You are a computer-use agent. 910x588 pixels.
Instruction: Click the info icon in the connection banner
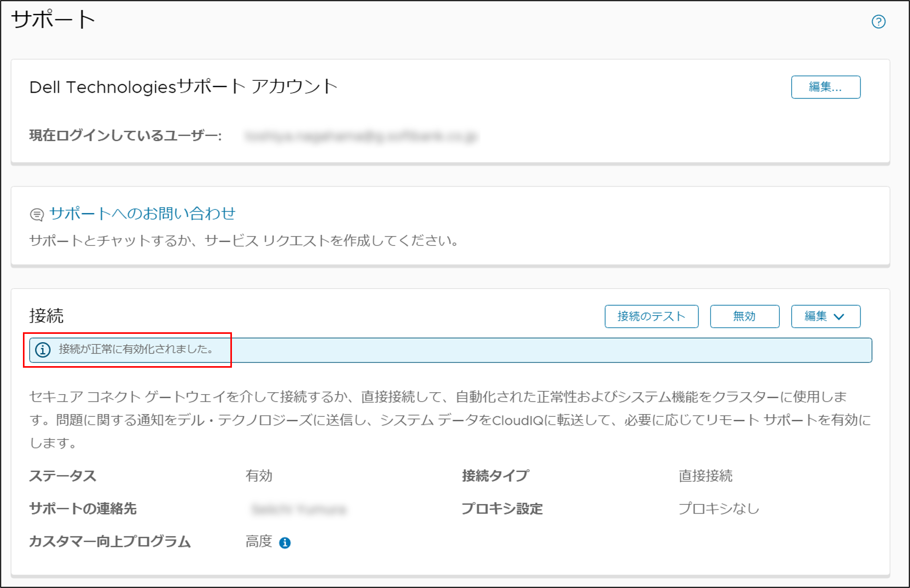(x=43, y=349)
